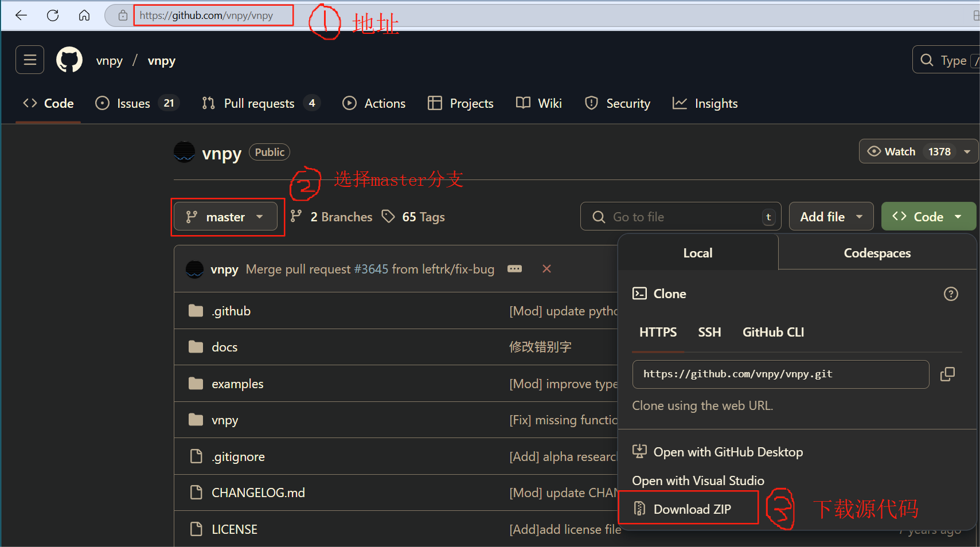
Task: Click vnpy repository name in breadcrumb
Action: (162, 60)
